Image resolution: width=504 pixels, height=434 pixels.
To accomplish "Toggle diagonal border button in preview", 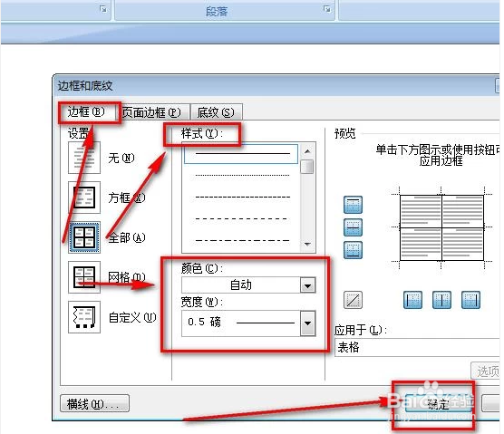I will (353, 300).
